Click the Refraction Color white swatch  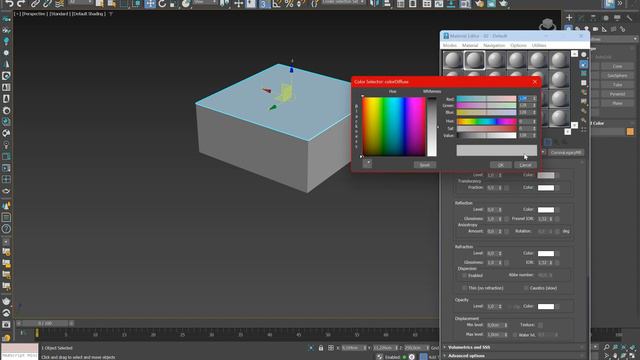[x=546, y=253]
